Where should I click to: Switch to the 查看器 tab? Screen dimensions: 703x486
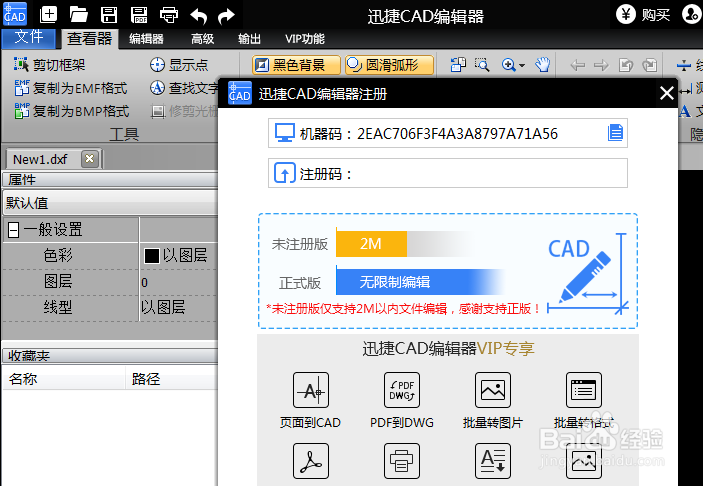pos(90,39)
